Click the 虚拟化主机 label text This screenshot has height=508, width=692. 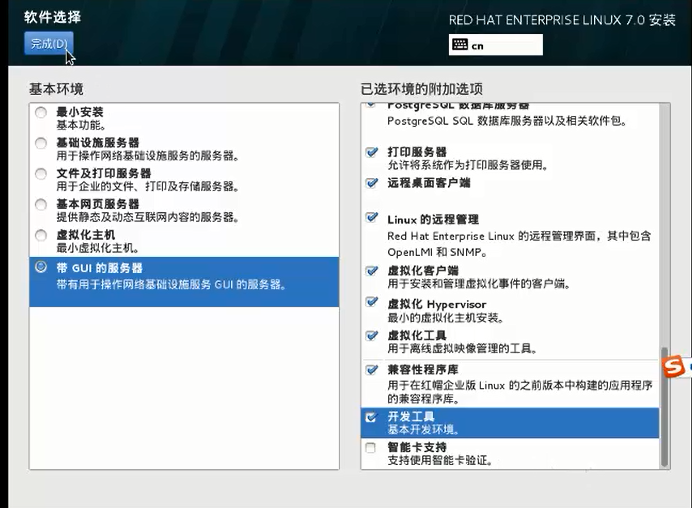pos(86,235)
